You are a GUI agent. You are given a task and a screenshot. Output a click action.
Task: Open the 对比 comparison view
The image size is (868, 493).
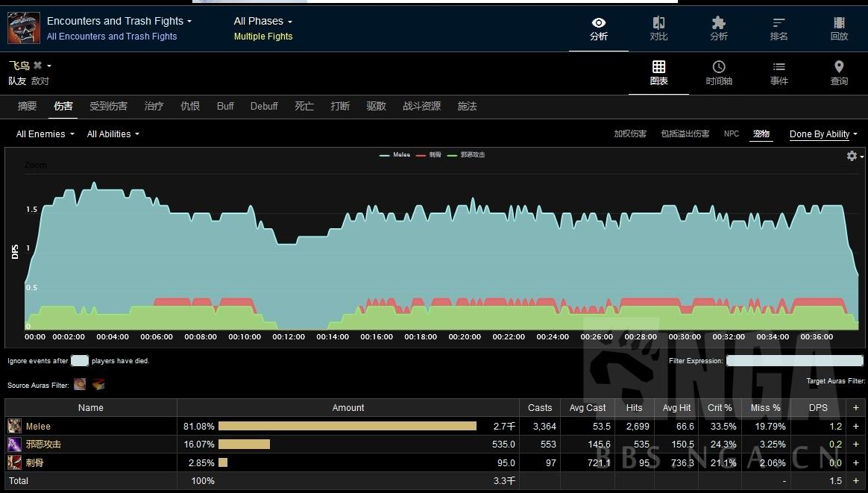(x=658, y=29)
